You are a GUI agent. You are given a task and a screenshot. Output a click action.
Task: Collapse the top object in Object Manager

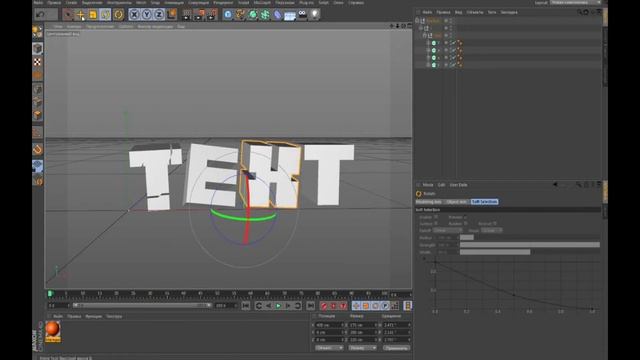point(417,20)
